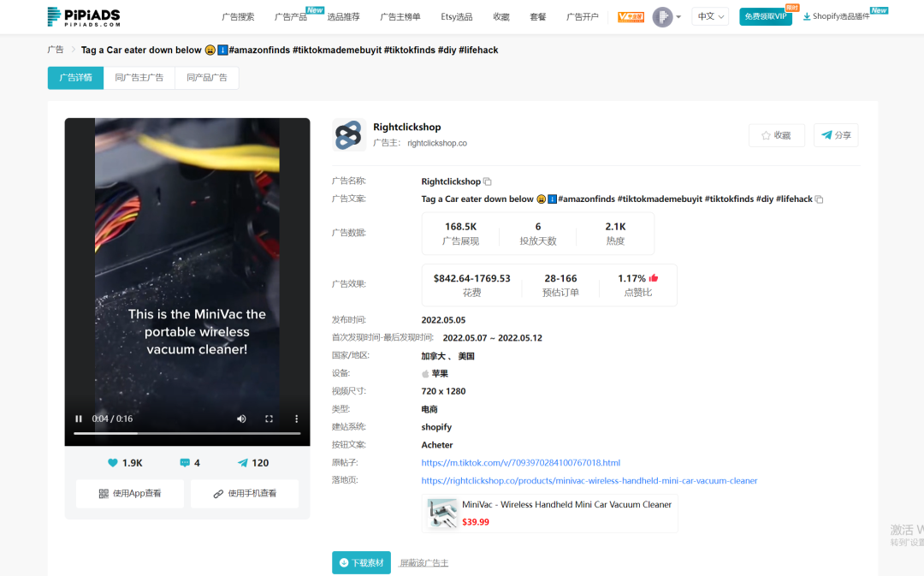Click the comments icon showing 4
Image resolution: width=924 pixels, height=576 pixels.
[185, 463]
